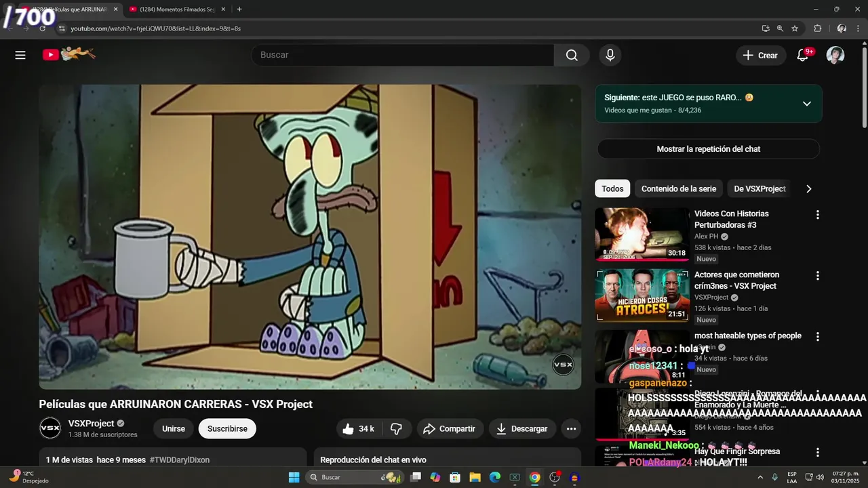Show more filter chips with right arrow

pyautogui.click(x=808, y=189)
